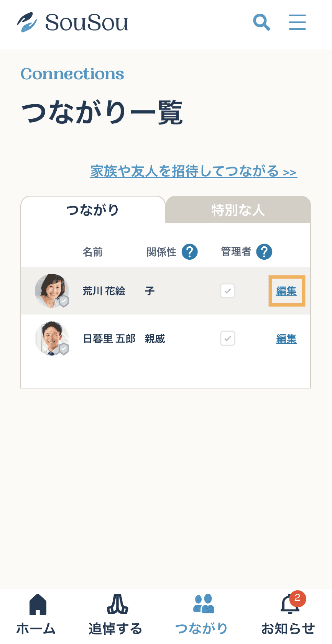
Task: Toggle 管理者 checkbox for 荒川 花絵
Action: click(x=228, y=291)
